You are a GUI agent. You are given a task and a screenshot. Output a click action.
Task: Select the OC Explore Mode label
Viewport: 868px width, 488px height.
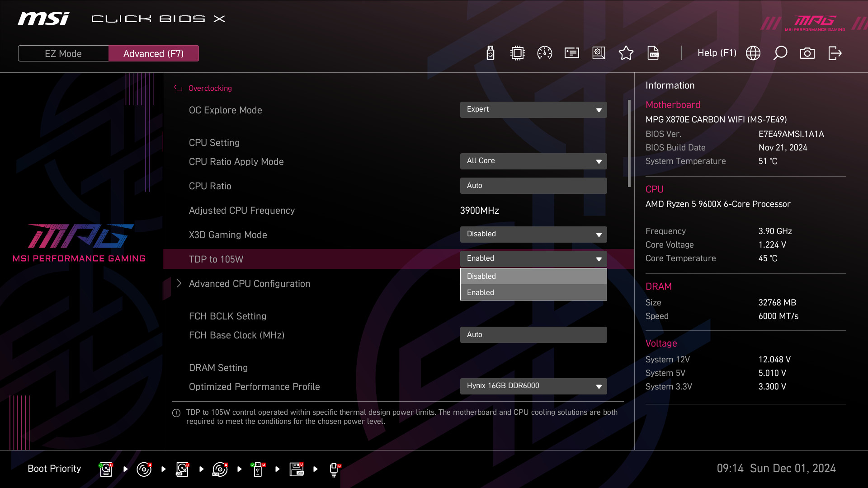coord(225,110)
